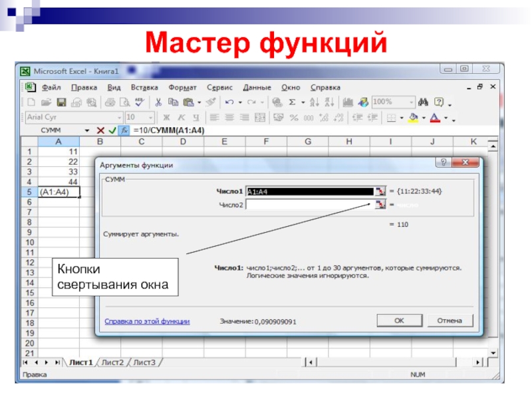Viewport: 532px width, 399px height.
Task: Open the Формат menu
Action: (x=182, y=88)
